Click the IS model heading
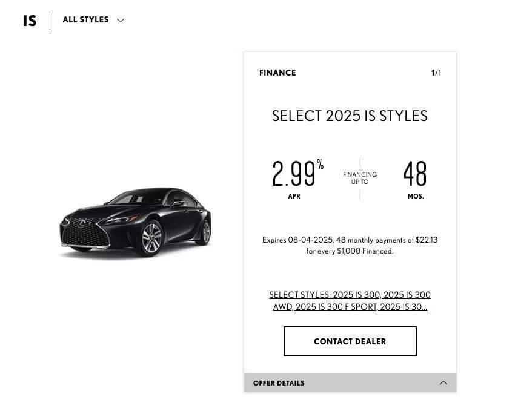Image resolution: width=515 pixels, height=420 pixels. (30, 21)
